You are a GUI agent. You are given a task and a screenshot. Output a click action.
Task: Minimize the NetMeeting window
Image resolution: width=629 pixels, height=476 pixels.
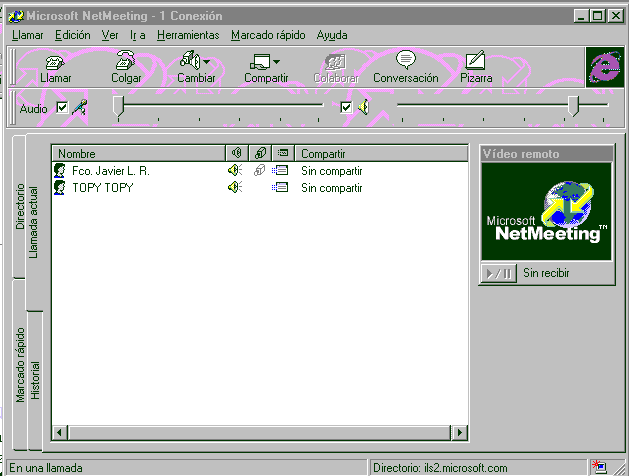tap(581, 16)
